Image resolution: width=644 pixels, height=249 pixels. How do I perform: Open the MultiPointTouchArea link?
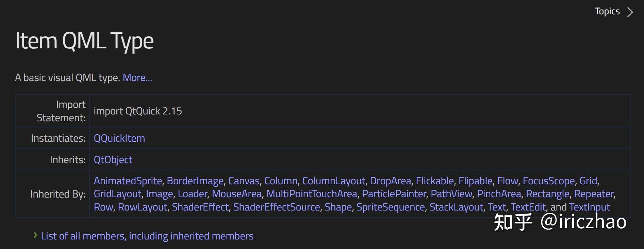(x=311, y=194)
